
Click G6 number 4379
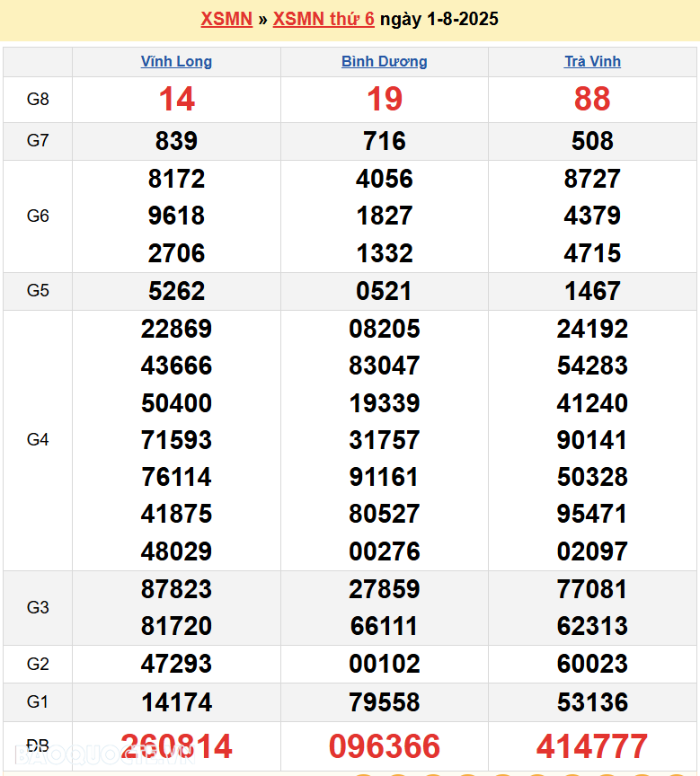(592, 216)
